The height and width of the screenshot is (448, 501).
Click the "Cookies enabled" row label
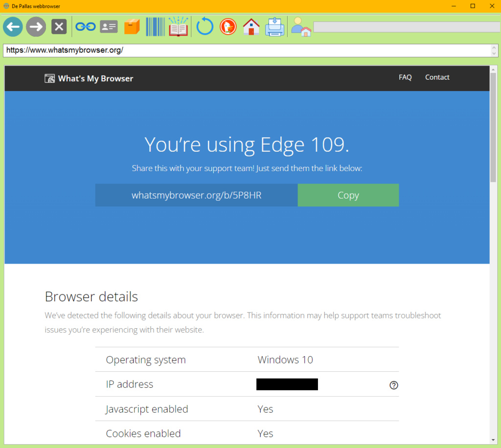143,434
